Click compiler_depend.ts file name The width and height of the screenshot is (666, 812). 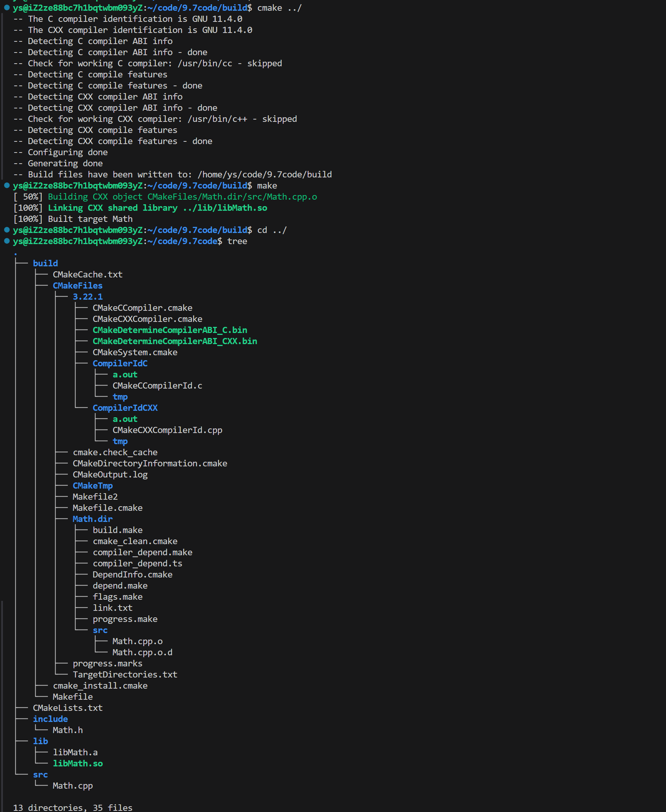click(x=137, y=564)
